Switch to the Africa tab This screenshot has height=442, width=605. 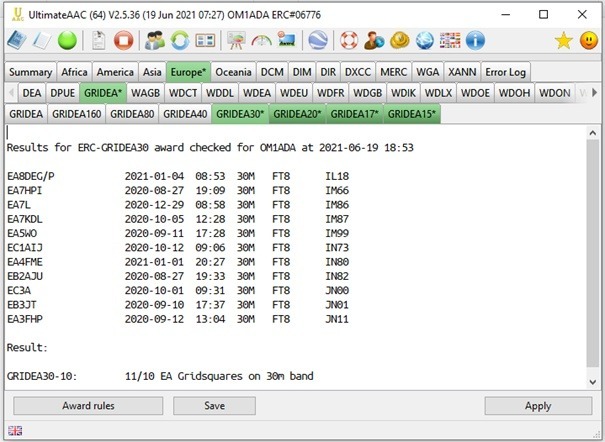74,72
